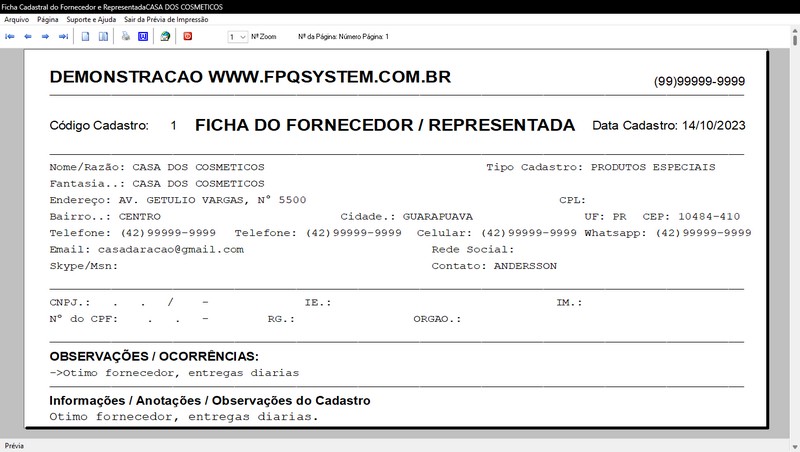The image size is (800, 452).
Task: Click the red exit preview icon
Action: pos(187,36)
